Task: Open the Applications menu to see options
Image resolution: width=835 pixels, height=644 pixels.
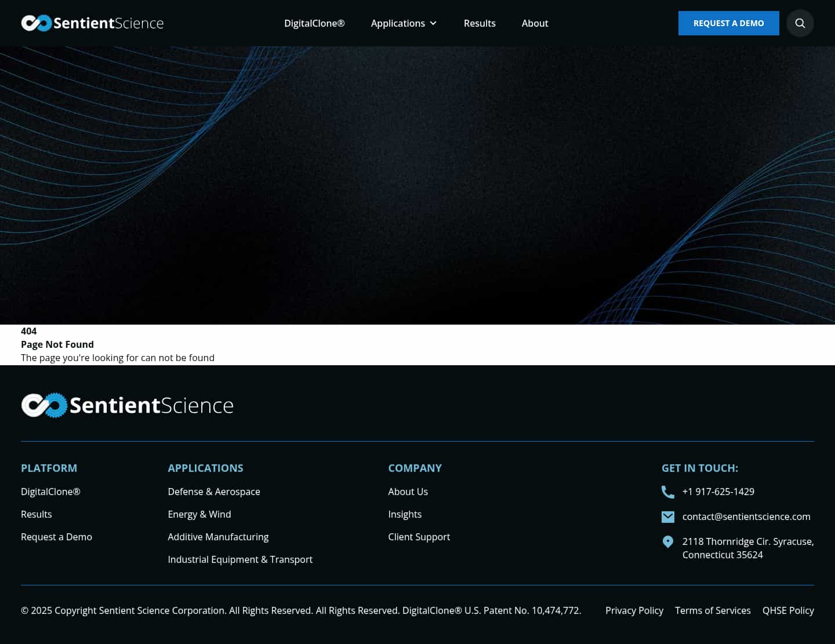Action: pos(398,23)
